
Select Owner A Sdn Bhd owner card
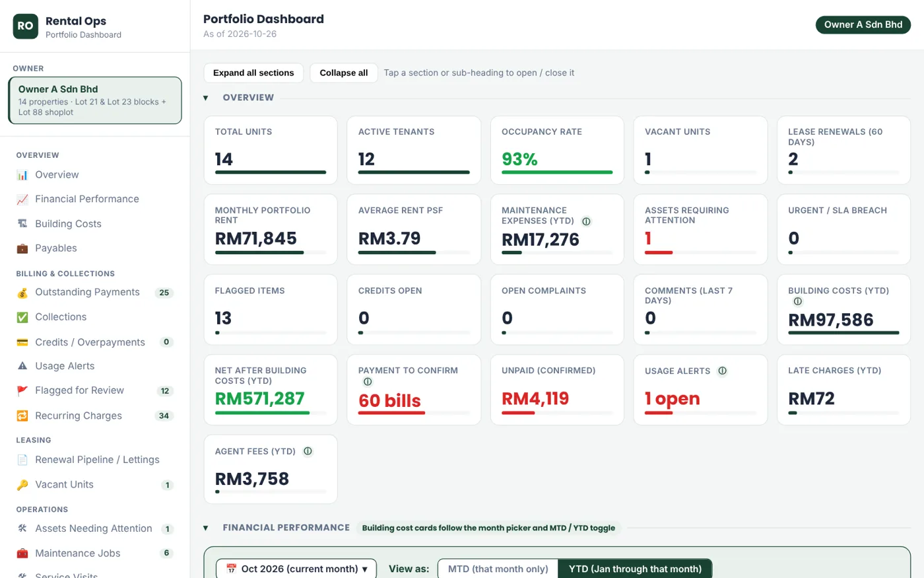[95, 100]
